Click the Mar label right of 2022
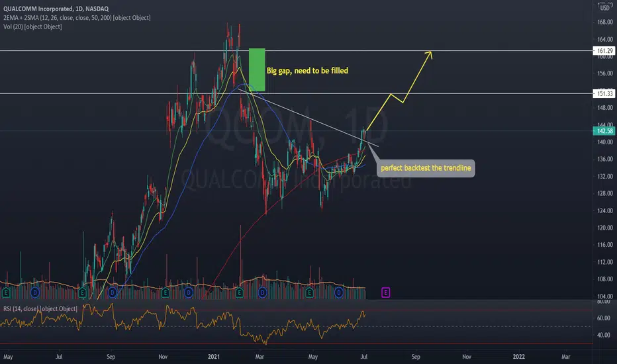Screen dimensions: 617x364 click(565, 357)
